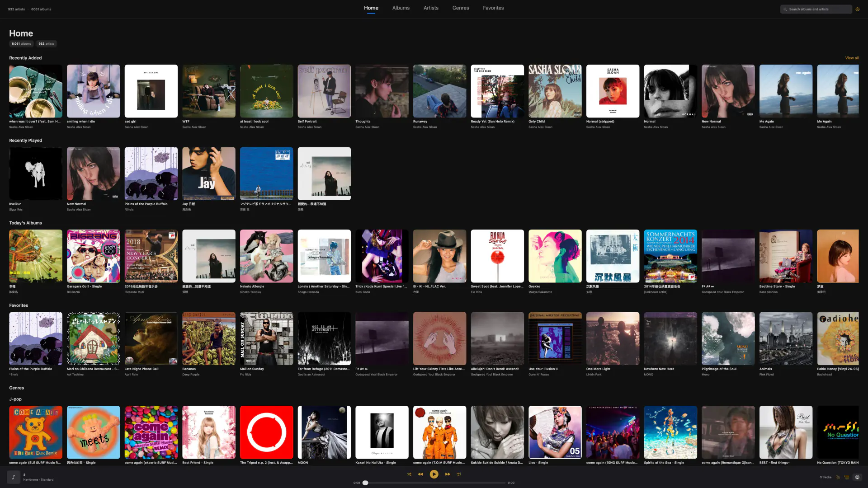Toggle shuffle in the player bar
Viewport: 868px width, 488px height.
[409, 474]
